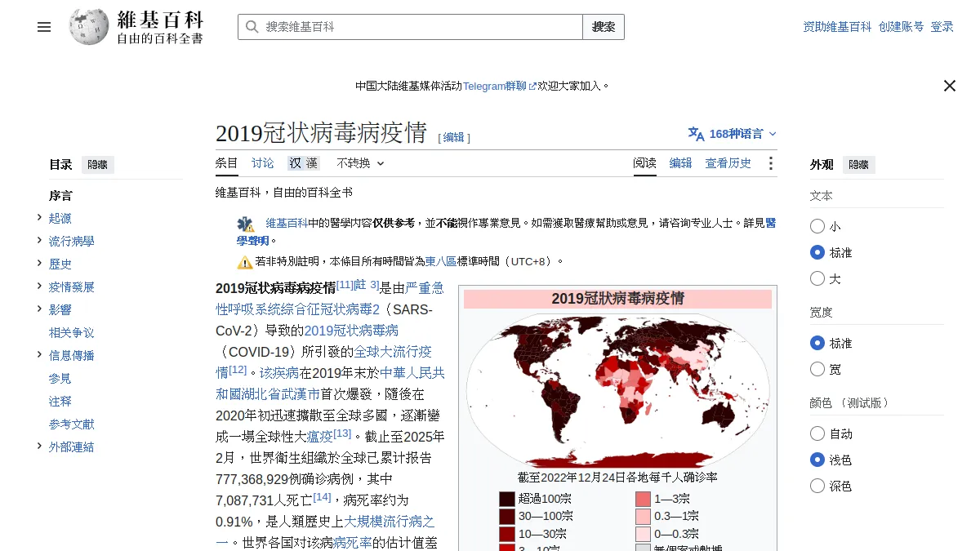Switch to the 讨论 tab
The width and height of the screenshot is (980, 551).
coord(263,163)
